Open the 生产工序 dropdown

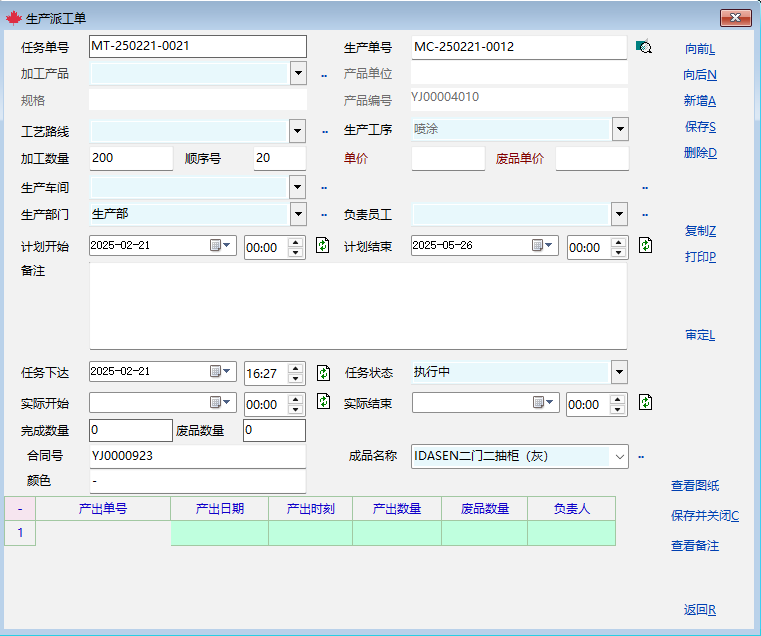[x=620, y=129]
